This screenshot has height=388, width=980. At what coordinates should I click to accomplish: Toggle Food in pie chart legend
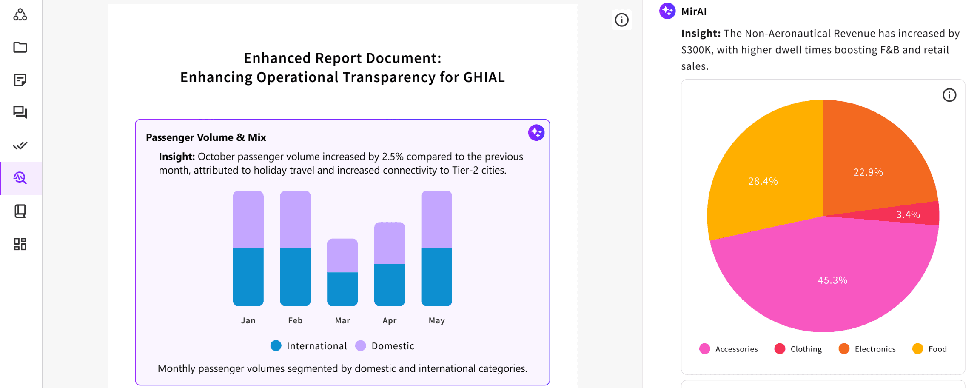[x=929, y=349]
